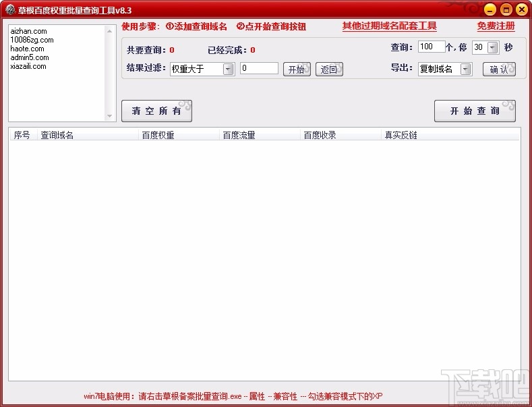Viewport: 532px width, 407px height.
Task: Focus the query count field showing 100
Action: [432, 47]
